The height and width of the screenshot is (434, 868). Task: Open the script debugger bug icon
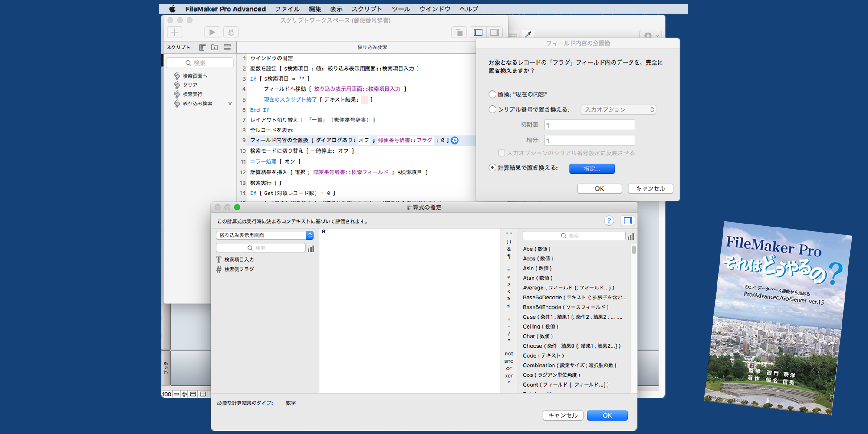[x=231, y=32]
